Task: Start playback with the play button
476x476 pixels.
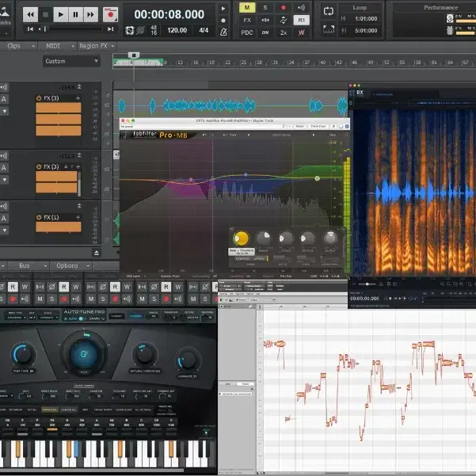Action: 60,14
